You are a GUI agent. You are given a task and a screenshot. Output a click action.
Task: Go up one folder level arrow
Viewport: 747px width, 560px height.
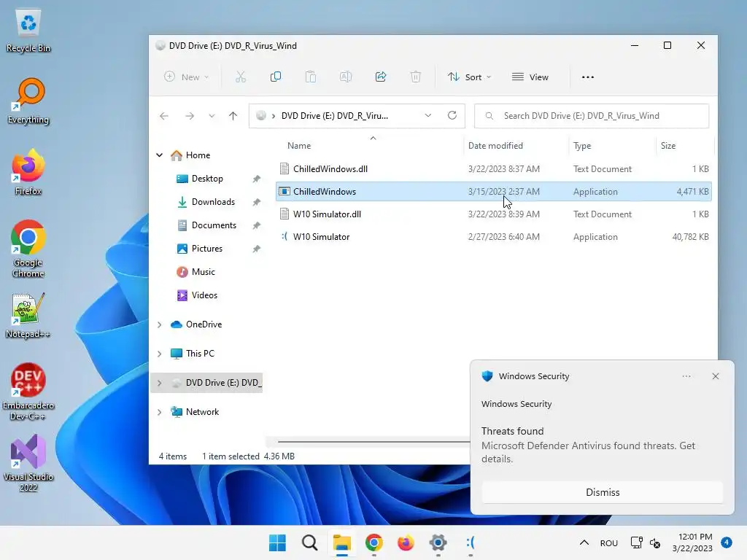(x=233, y=116)
